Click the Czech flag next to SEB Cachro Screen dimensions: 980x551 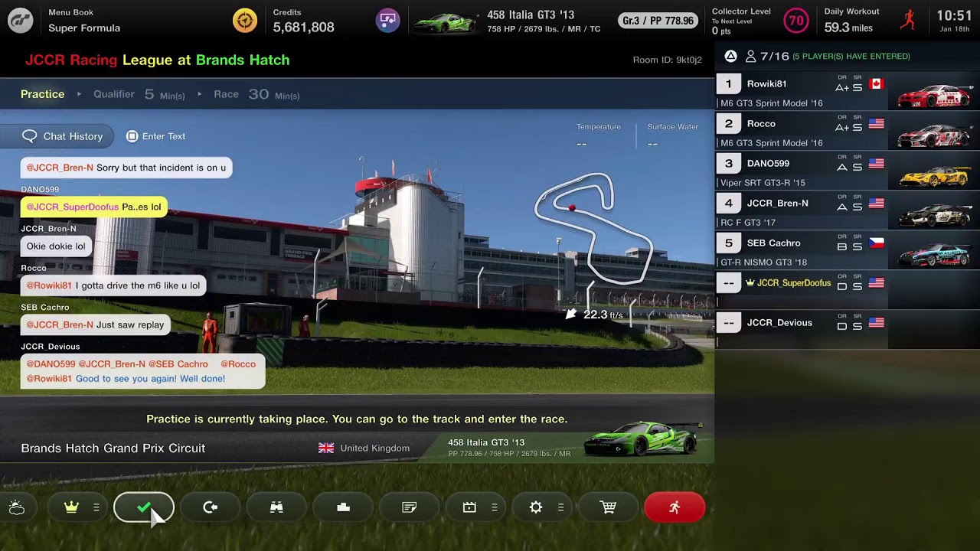[x=877, y=243]
